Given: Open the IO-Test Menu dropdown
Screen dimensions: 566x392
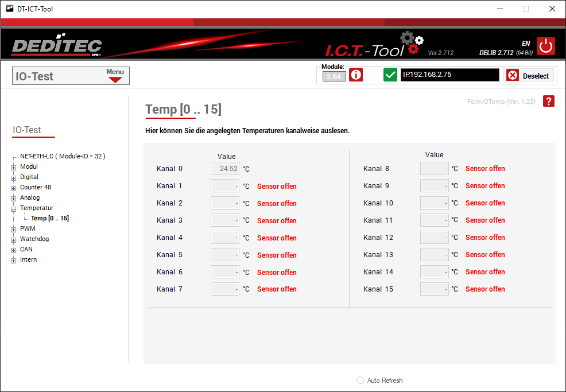Looking at the screenshot, I should pos(115,76).
